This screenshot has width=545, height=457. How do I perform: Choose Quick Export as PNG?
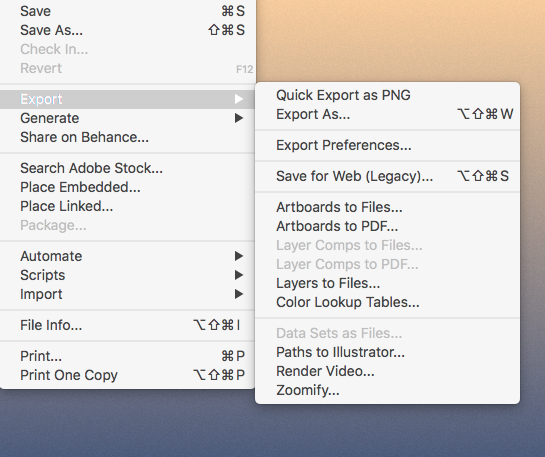click(x=388, y=95)
